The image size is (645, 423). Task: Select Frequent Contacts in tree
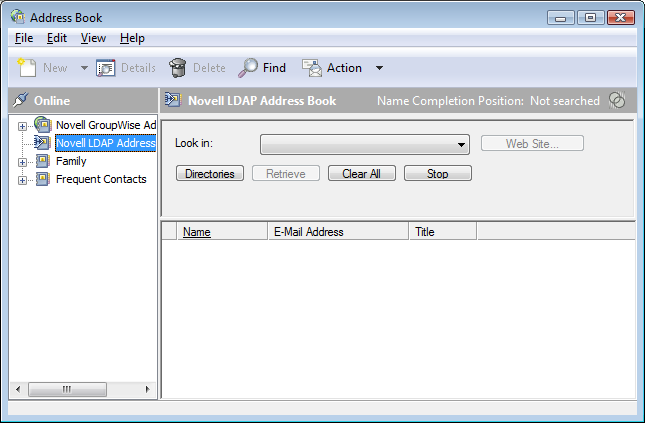101,179
